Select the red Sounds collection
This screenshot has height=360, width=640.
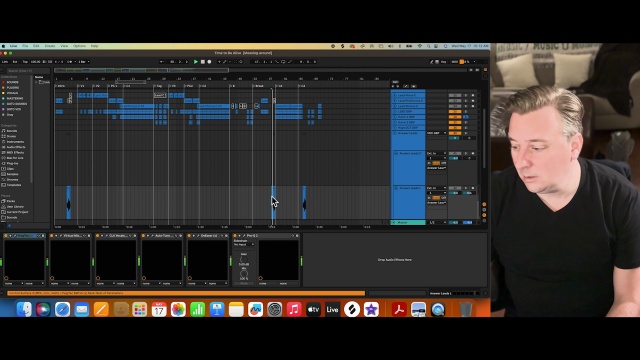[12, 82]
